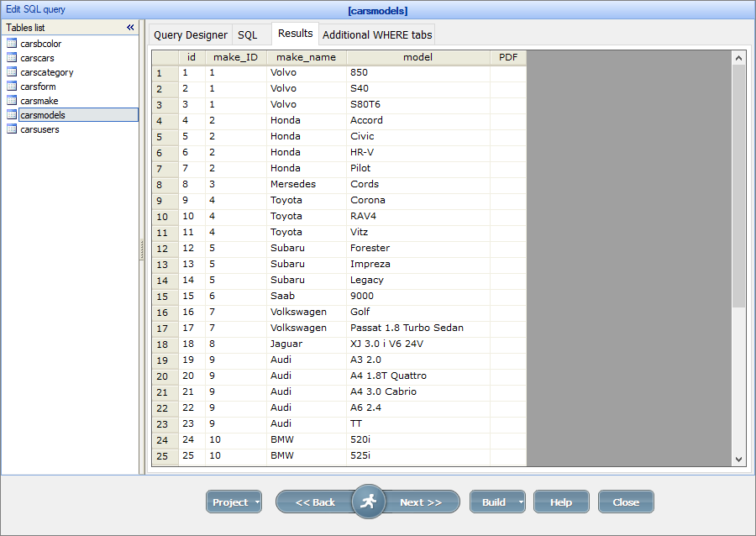Select the carsmake table icon
This screenshot has height=536, width=756.
tap(11, 100)
